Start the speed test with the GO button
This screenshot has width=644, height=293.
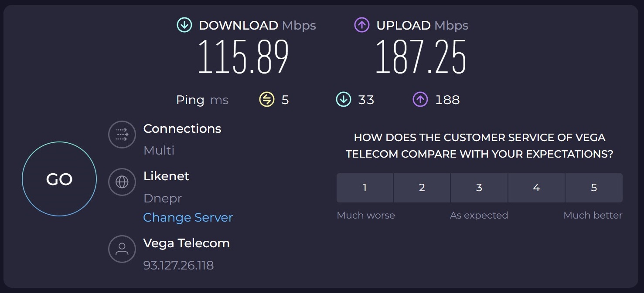pos(59,179)
